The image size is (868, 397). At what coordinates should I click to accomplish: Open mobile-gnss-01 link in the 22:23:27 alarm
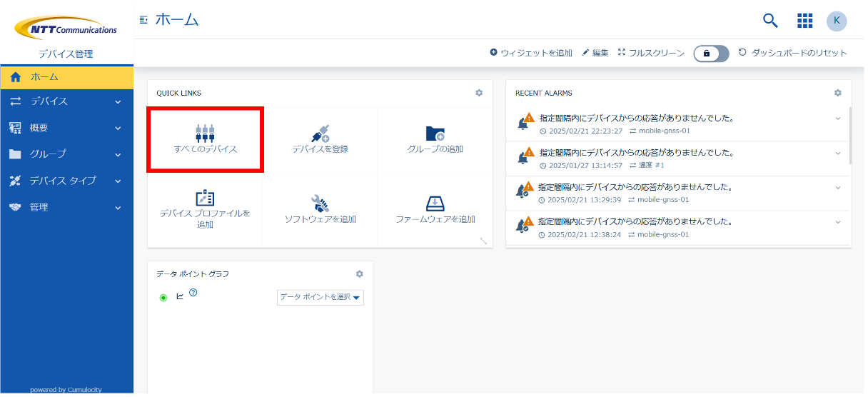pyautogui.click(x=663, y=131)
